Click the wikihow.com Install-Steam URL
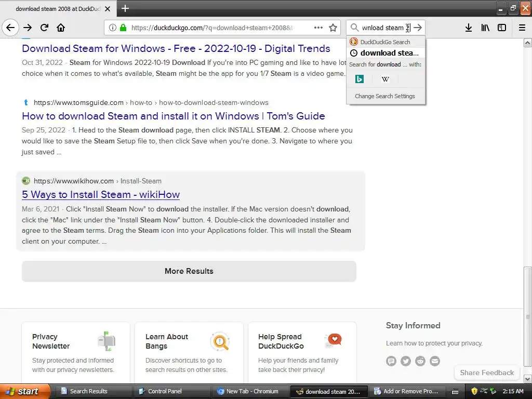The image size is (532, 399). 97,181
